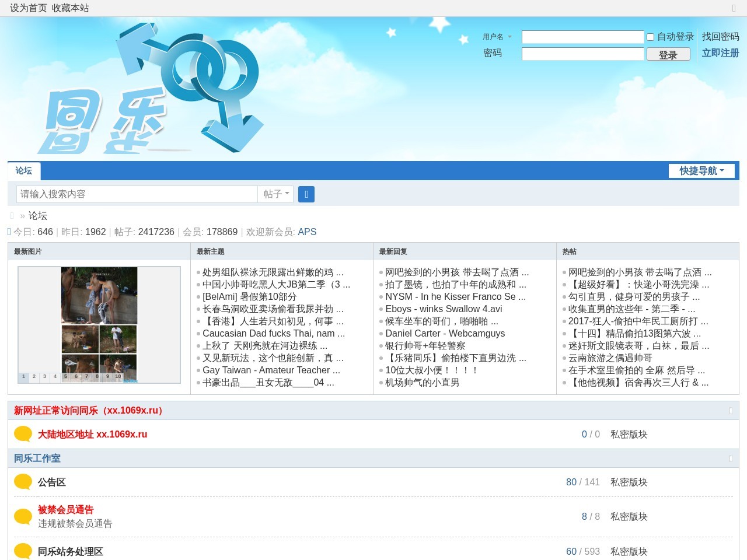Show slide 4 in the picture slideshow
Image resolution: width=747 pixels, height=560 pixels.
coord(55,377)
